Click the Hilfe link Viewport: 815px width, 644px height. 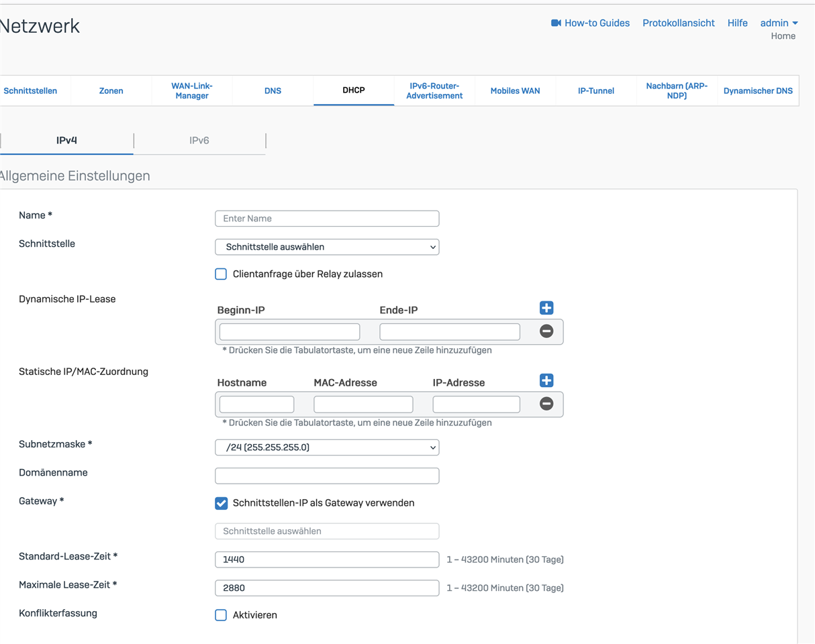click(x=737, y=23)
